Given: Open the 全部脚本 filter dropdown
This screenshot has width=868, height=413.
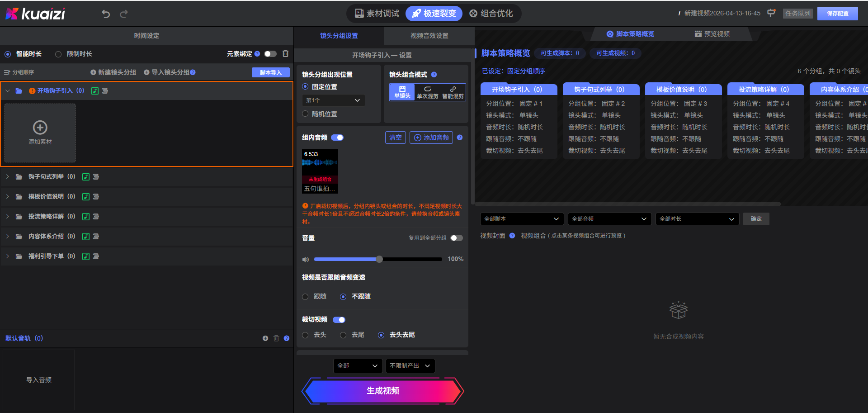Looking at the screenshot, I should click(x=521, y=219).
